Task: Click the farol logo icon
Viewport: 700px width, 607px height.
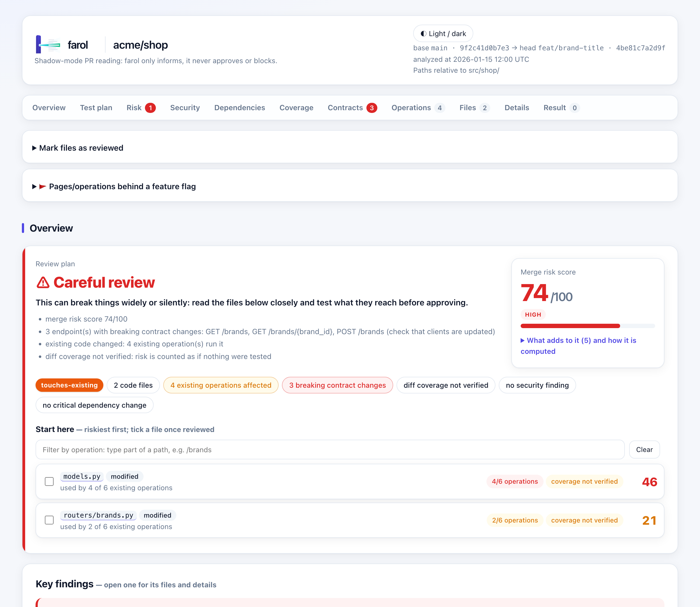Action: 48,44
